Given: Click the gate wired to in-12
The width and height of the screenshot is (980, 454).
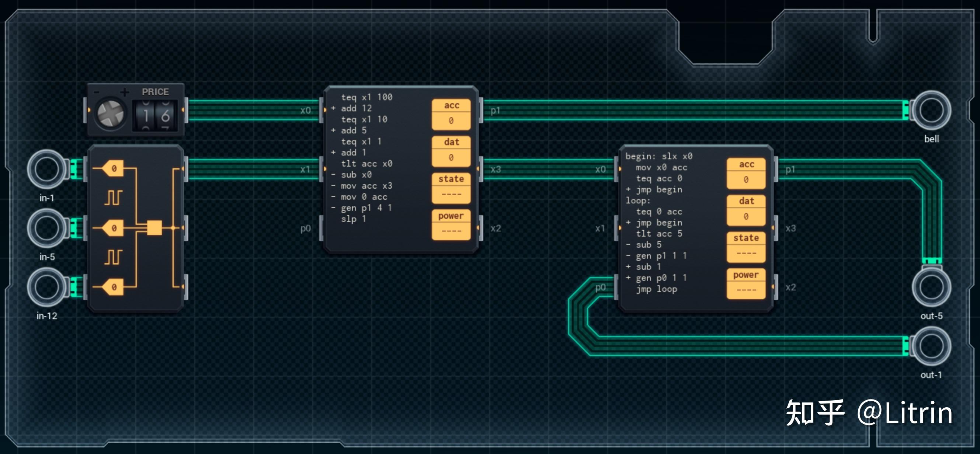Looking at the screenshot, I should click(113, 287).
